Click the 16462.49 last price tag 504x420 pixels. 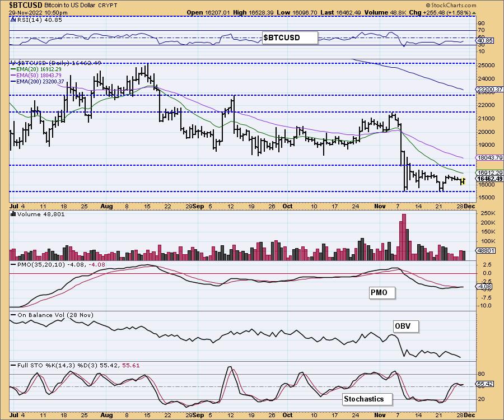489,179
